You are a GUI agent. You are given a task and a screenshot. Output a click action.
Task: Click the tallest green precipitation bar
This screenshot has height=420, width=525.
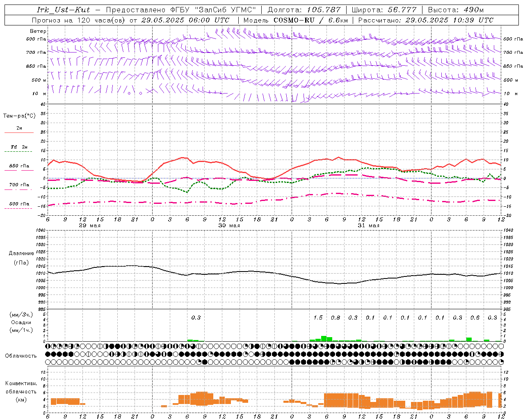coord(324,338)
